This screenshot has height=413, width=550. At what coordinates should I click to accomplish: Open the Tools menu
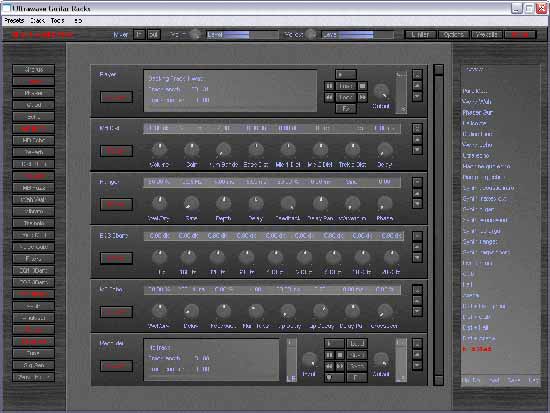(x=58, y=20)
